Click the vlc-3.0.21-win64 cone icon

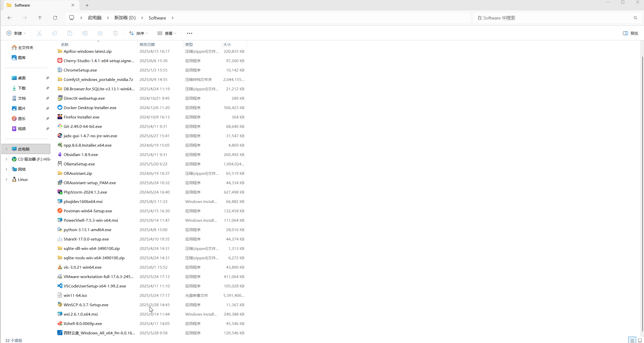pos(60,267)
